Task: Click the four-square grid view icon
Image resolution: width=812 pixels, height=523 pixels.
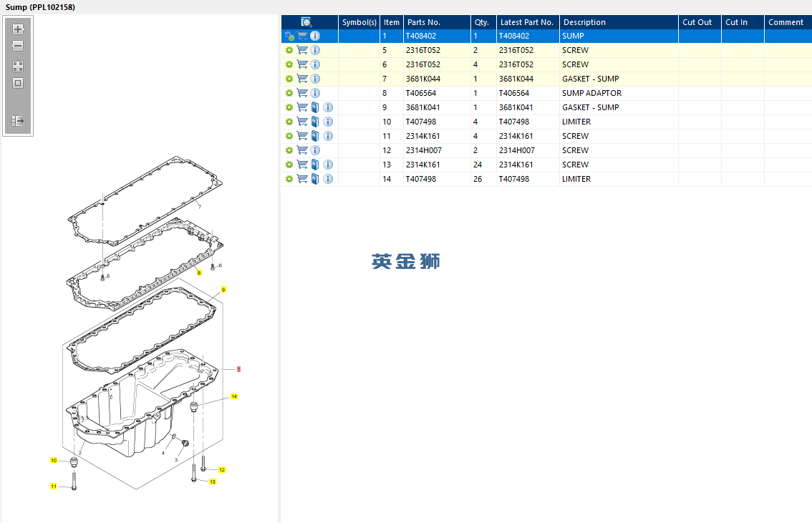Action: tap(18, 67)
